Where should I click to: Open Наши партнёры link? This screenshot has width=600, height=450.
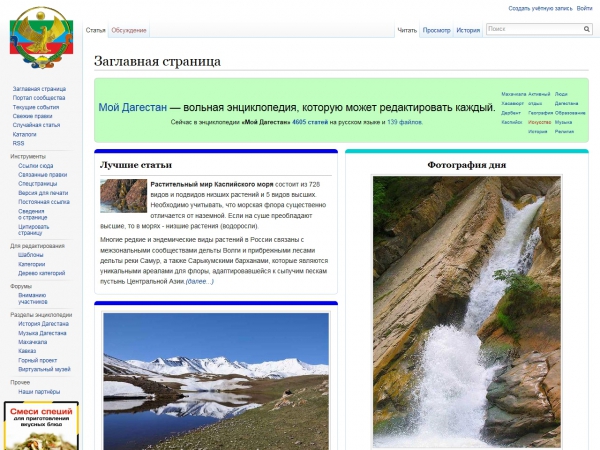tap(39, 392)
